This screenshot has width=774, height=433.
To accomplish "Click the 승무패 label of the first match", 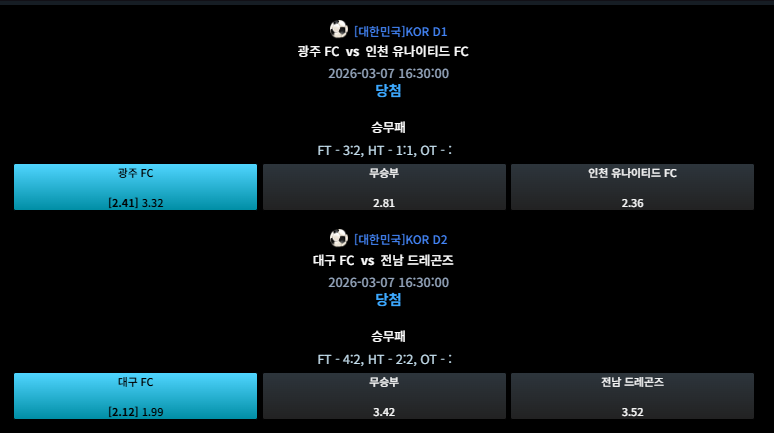I will [x=388, y=127].
